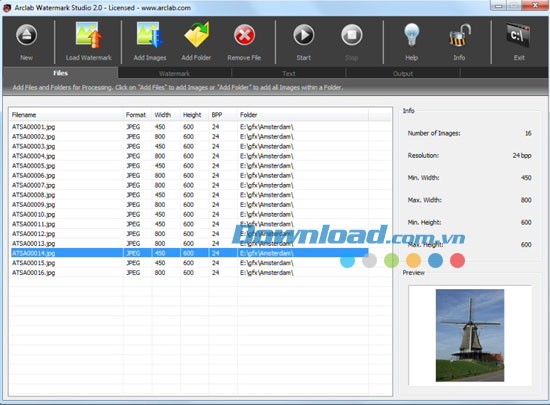550x405 pixels.
Task: Start processing with the Start button
Action: pyautogui.click(x=304, y=35)
